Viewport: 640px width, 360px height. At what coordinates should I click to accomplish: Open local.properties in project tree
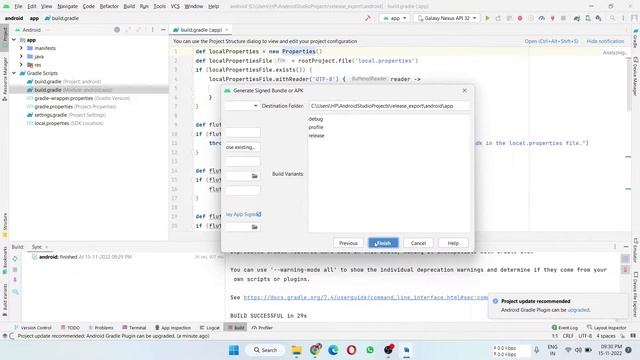click(64, 123)
